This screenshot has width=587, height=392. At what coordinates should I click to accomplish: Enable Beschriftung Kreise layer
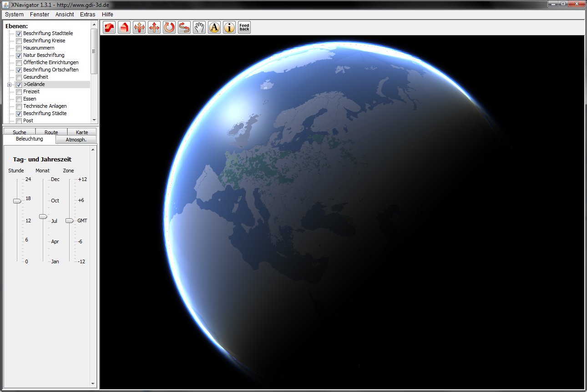pos(19,41)
